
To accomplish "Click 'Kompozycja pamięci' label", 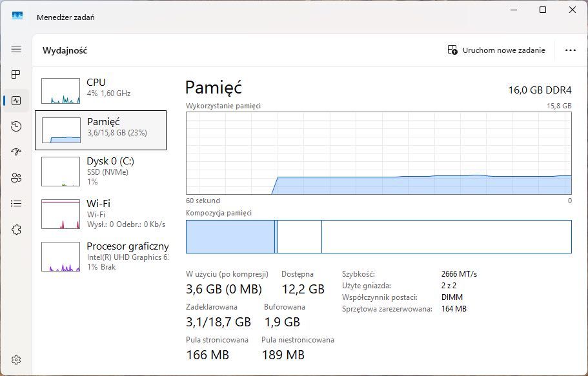I will 219,213.
